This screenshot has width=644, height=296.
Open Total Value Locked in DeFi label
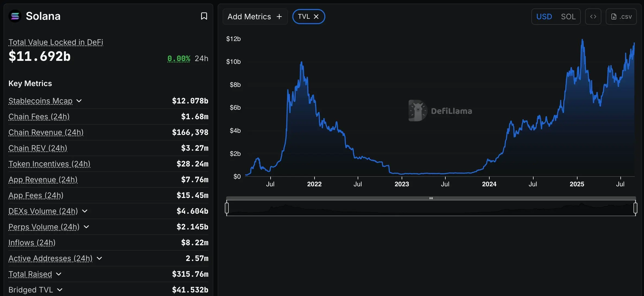[x=56, y=42]
